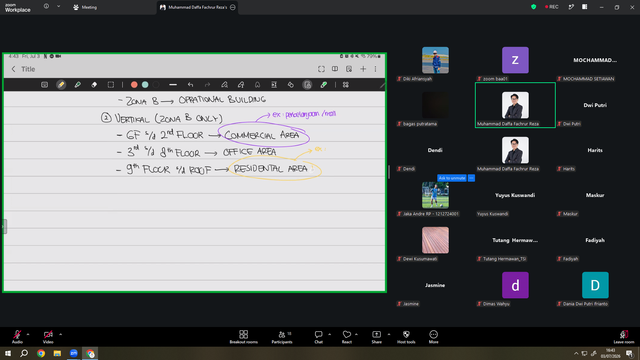Open File Explorer from taskbar
Screen dimensions: 640x360
[x=57, y=353]
